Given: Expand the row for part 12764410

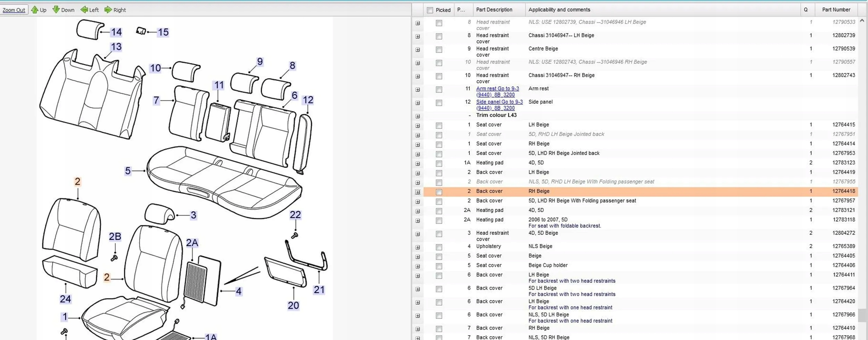Looking at the screenshot, I should click(x=418, y=329).
